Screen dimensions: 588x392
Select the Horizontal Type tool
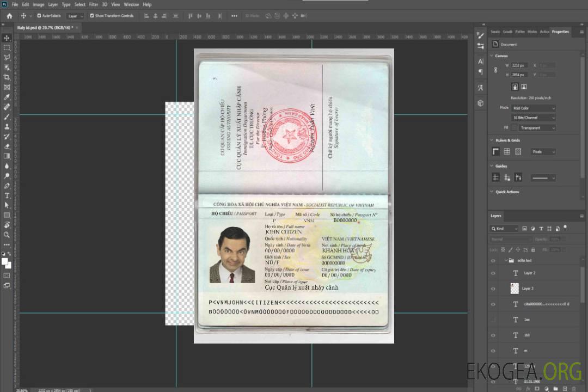pyautogui.click(x=7, y=195)
